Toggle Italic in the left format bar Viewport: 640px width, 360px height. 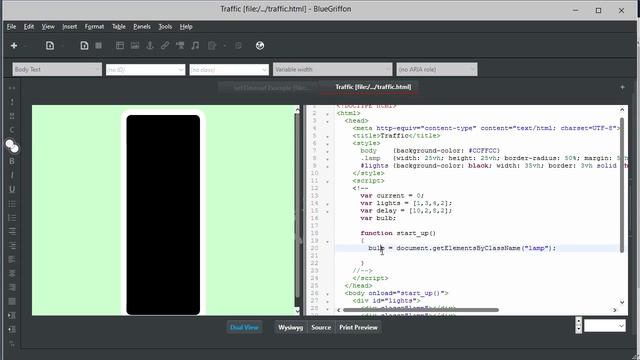pyautogui.click(x=12, y=175)
